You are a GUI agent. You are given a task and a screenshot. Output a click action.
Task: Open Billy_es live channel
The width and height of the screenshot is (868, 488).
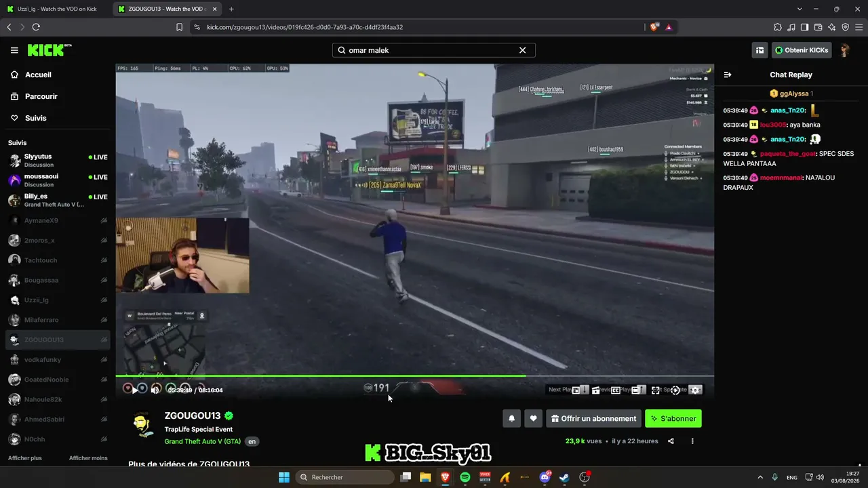pos(58,200)
